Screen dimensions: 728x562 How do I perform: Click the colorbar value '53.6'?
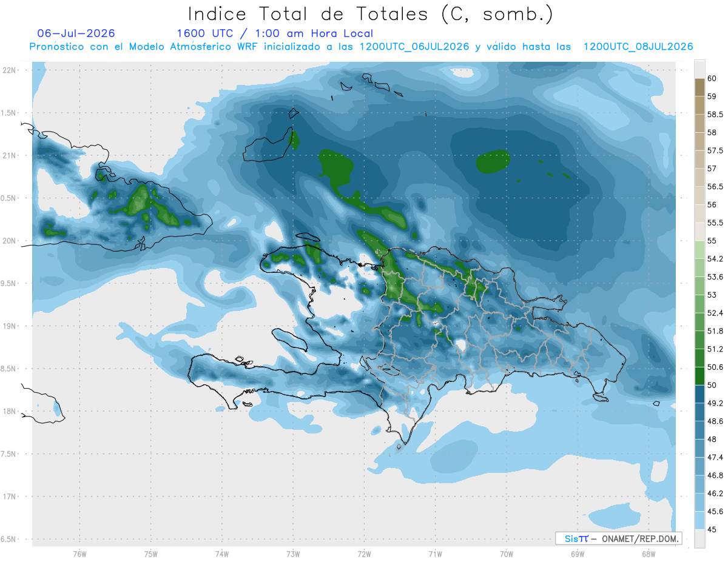tap(715, 277)
